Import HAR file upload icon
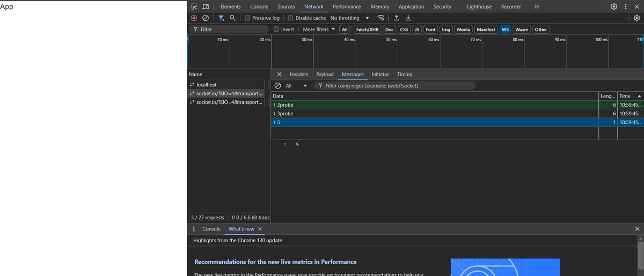644x276 pixels. 396,18
